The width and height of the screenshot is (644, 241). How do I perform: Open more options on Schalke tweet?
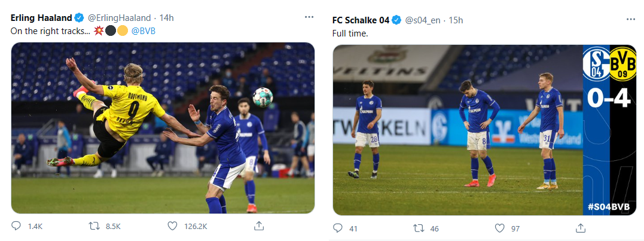tap(630, 20)
